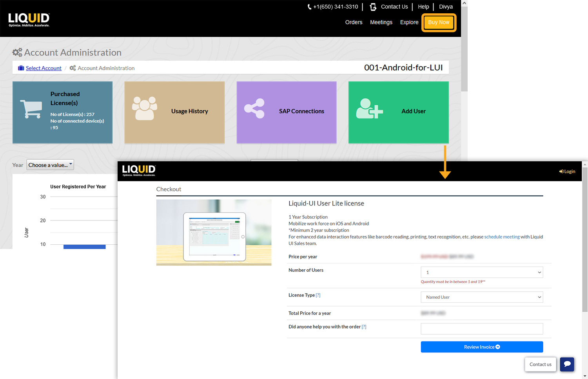The width and height of the screenshot is (588, 379).
Task: Open the Number of Users dropdown
Action: pyautogui.click(x=482, y=272)
